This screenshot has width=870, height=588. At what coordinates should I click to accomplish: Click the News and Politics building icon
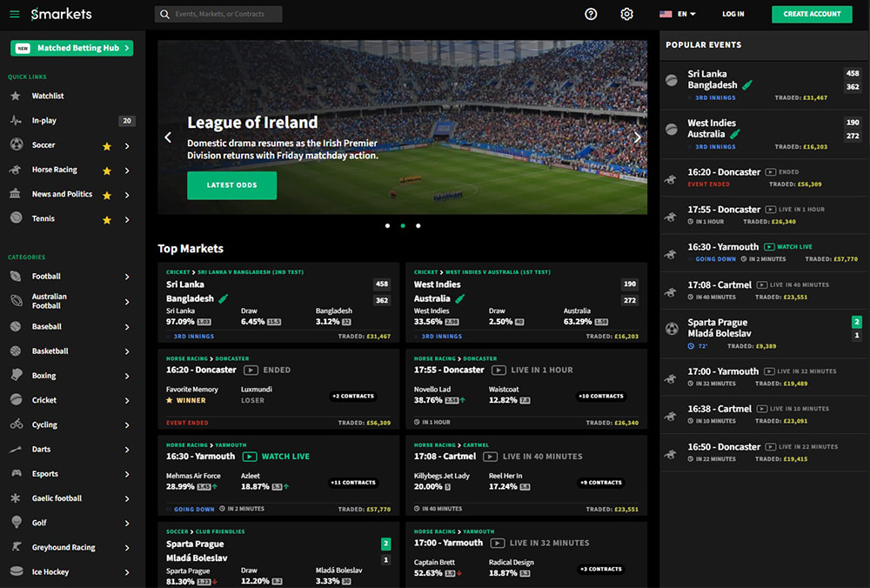coord(16,194)
